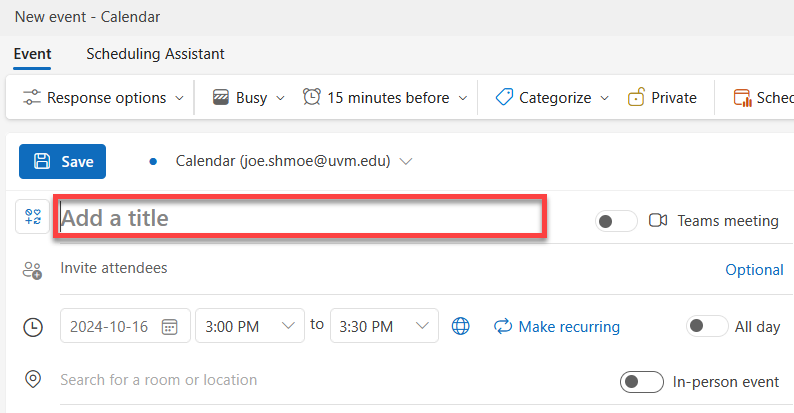
Task: Click the time zone globe icon
Action: click(460, 326)
